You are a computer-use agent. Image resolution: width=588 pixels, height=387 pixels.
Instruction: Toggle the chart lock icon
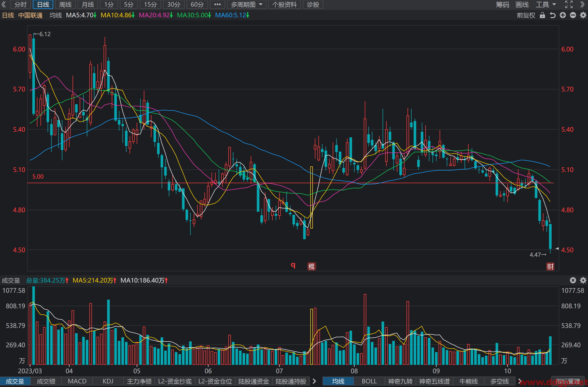(542, 15)
